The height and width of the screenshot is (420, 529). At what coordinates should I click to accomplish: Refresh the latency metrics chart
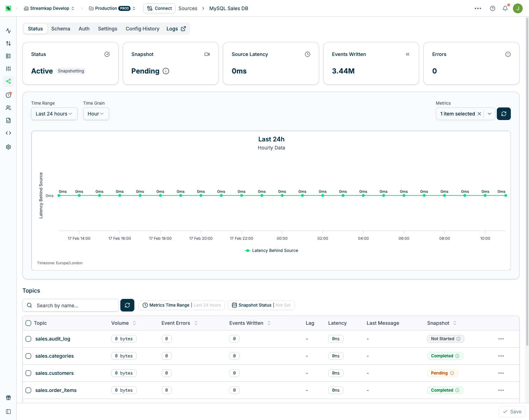504,114
